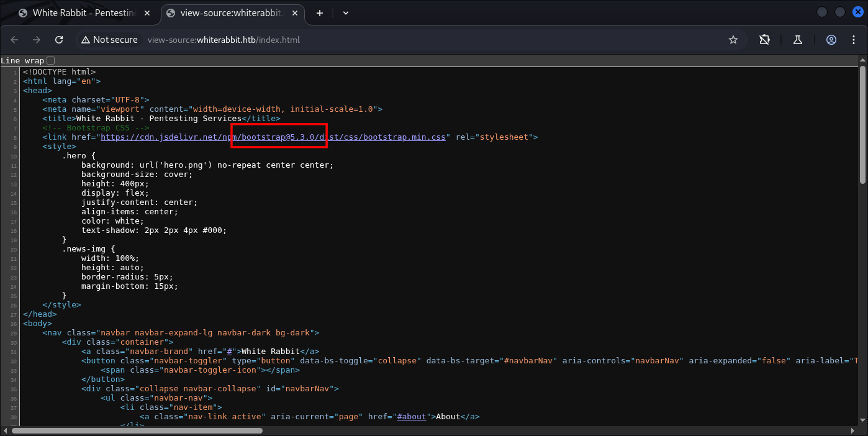Open the Extensions puzzle icon
The image size is (868, 436).
764,40
